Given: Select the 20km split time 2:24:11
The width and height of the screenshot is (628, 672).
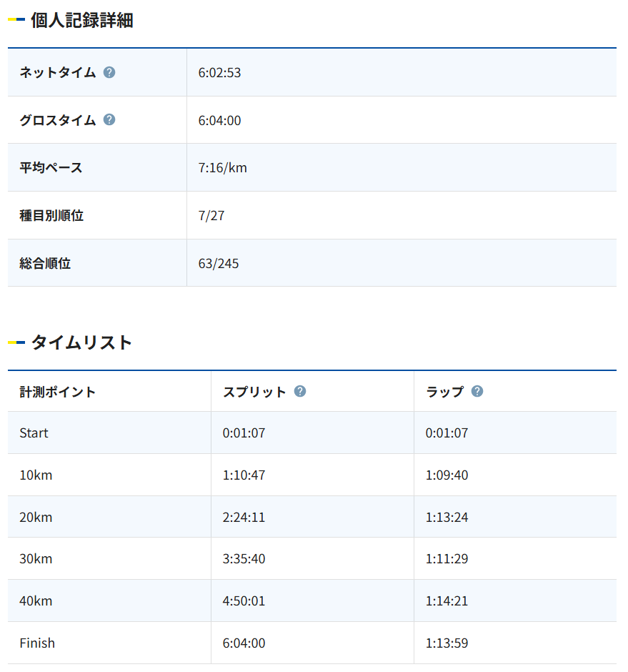Looking at the screenshot, I should point(244,517).
